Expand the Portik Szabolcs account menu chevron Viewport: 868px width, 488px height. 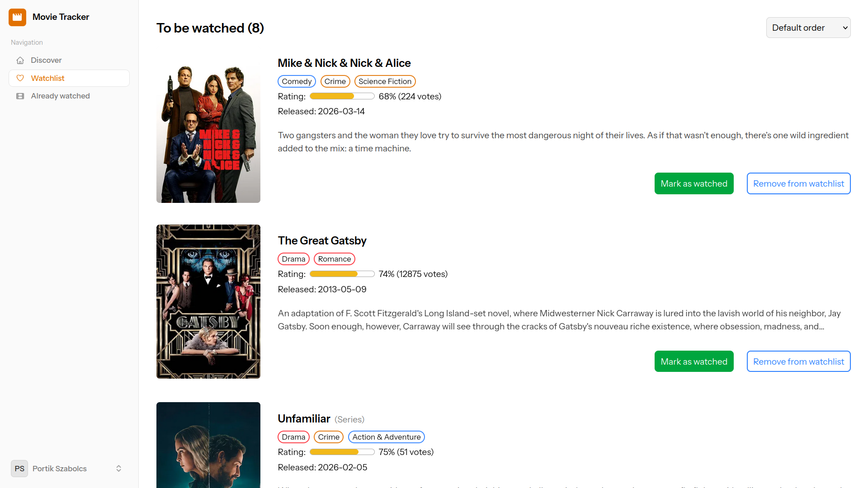click(118, 469)
